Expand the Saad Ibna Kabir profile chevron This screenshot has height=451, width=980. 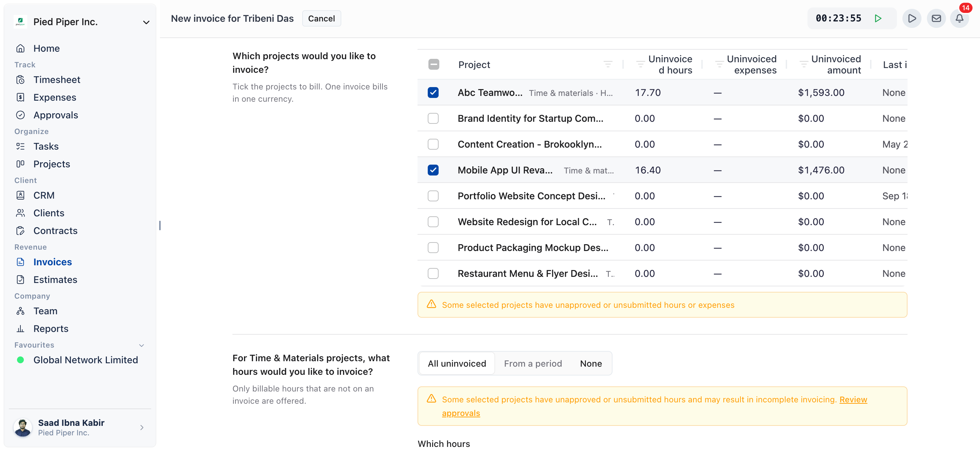click(x=142, y=428)
